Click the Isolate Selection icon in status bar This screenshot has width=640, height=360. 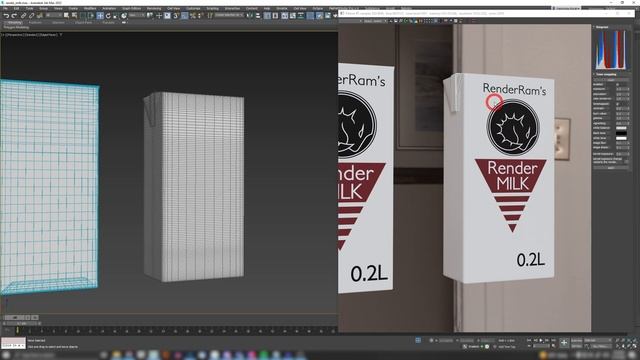click(418, 340)
